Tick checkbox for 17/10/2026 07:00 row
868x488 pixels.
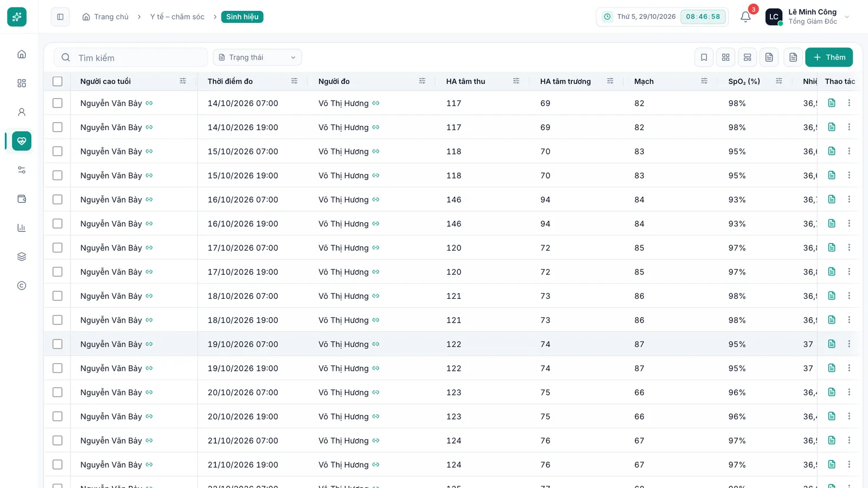[x=58, y=248]
